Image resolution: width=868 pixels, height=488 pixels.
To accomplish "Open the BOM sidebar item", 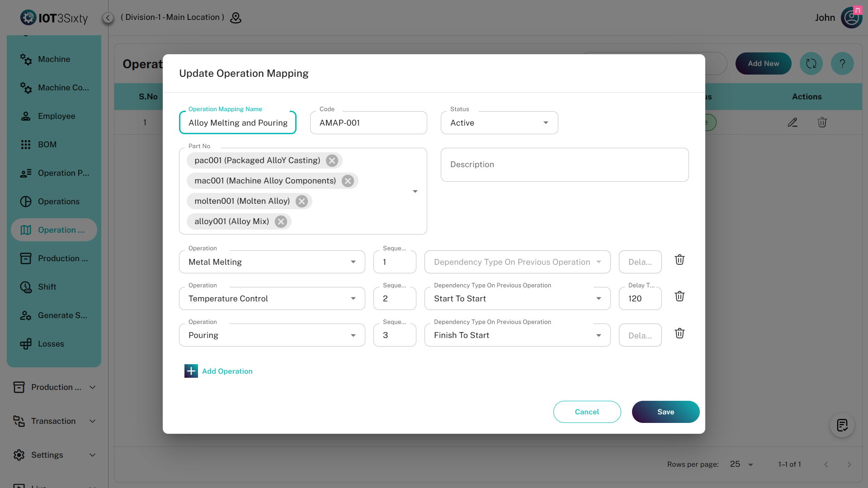I will pos(47,145).
